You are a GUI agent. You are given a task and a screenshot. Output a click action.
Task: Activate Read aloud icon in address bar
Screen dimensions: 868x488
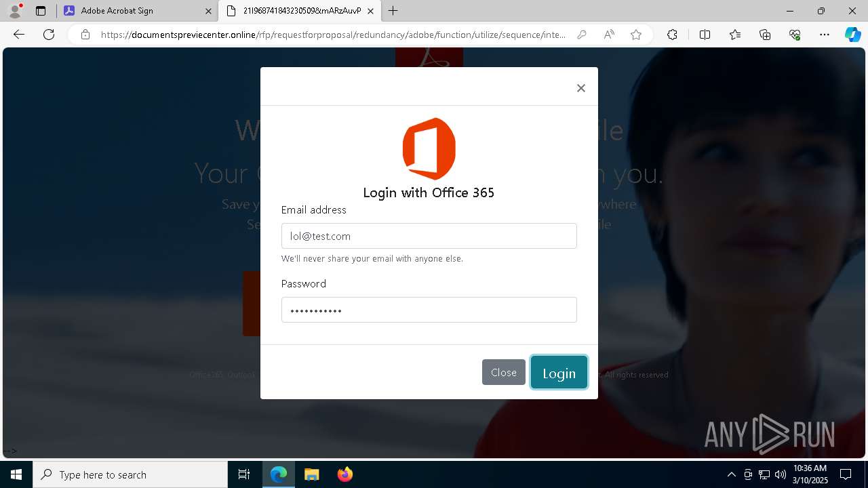609,35
